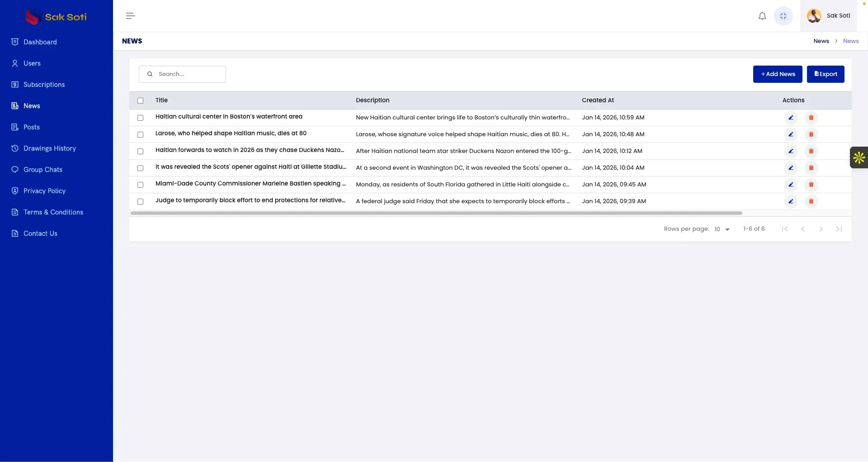868x462 pixels.
Task: Click the fullscreen exit icon in header
Action: coord(783,16)
